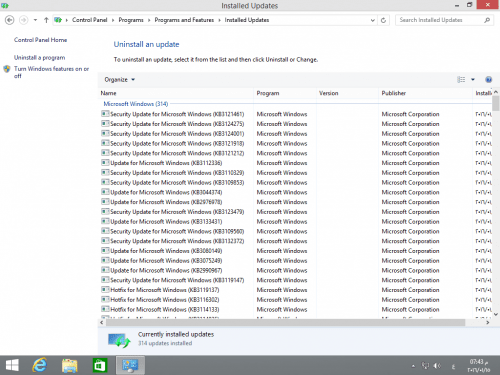The width and height of the screenshot is (500, 375).
Task: Open Windows Store from the taskbar
Action: tap(100, 366)
